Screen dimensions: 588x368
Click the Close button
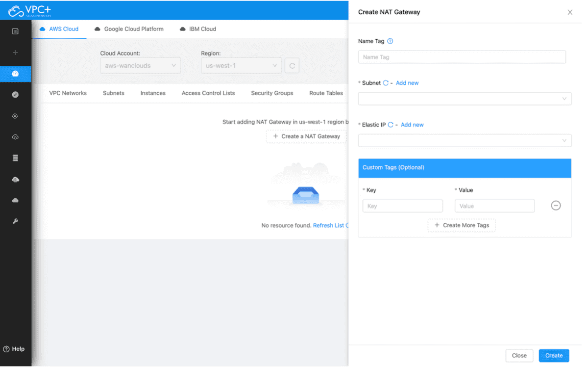pos(519,356)
